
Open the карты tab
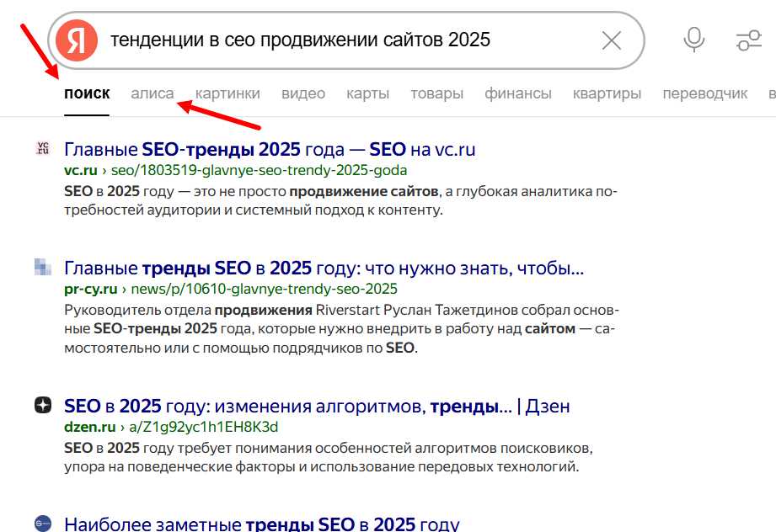(x=367, y=93)
